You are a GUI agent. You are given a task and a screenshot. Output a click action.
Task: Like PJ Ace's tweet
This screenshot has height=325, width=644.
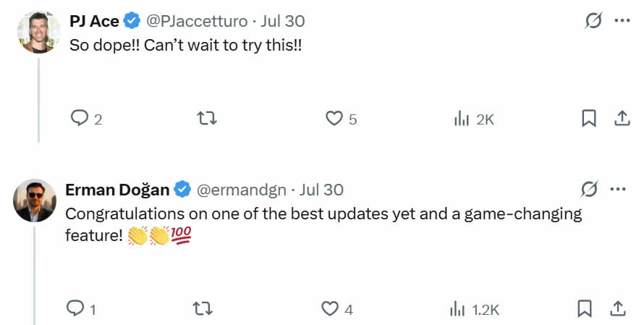click(x=334, y=118)
